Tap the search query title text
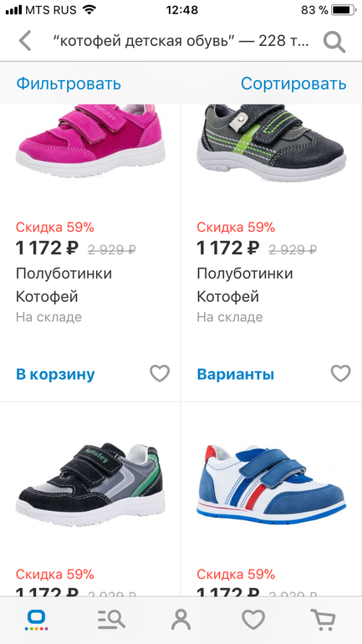This screenshot has height=644, width=362. [x=181, y=42]
